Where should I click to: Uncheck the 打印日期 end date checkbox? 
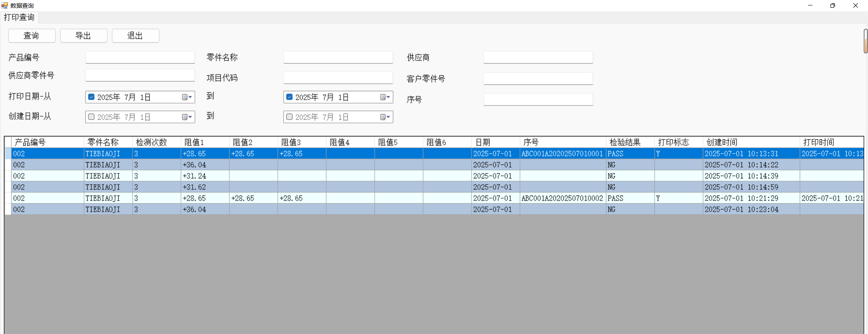[289, 97]
